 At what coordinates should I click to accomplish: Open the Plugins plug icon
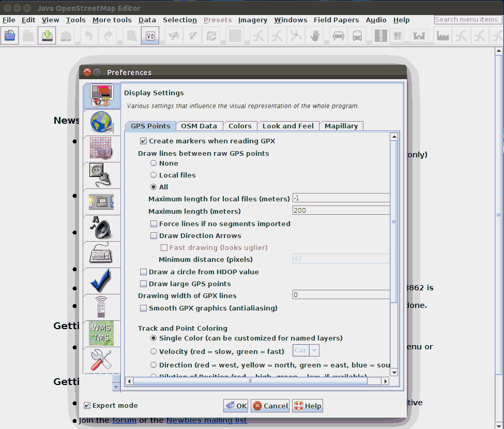[101, 175]
